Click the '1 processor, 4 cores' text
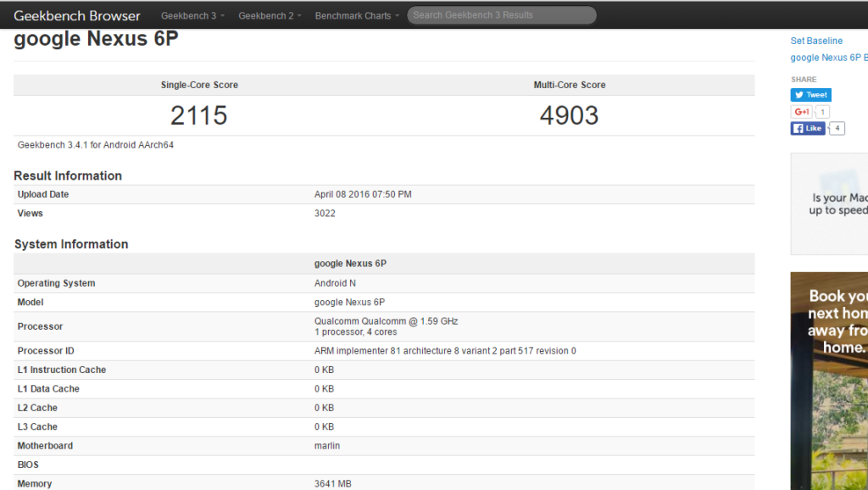This screenshot has width=868, height=490. coord(355,332)
